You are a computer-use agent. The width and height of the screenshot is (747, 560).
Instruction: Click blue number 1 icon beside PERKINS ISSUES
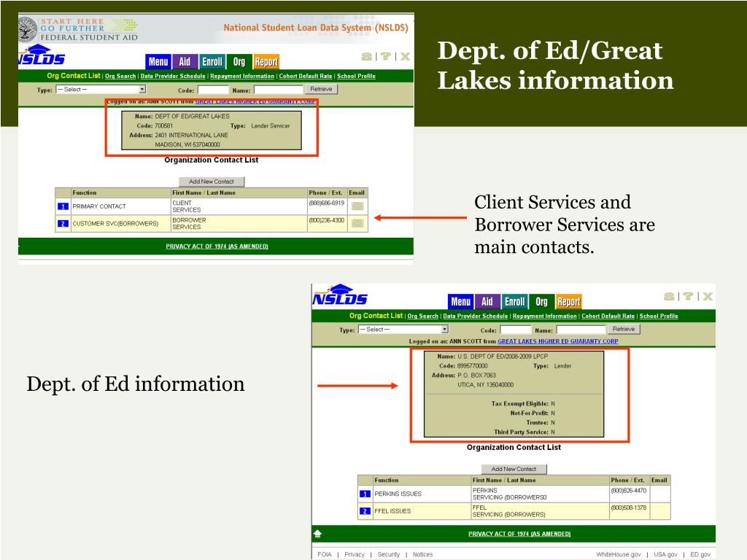click(365, 494)
